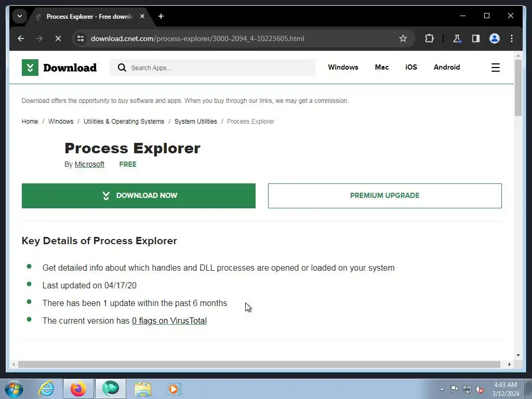Open 0 flags on VirusTotal link
532x399 pixels.
[x=169, y=321]
